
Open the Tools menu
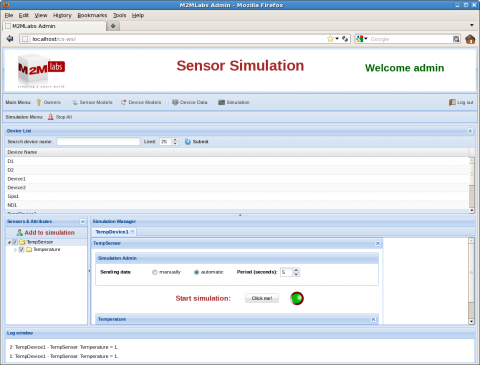click(119, 15)
